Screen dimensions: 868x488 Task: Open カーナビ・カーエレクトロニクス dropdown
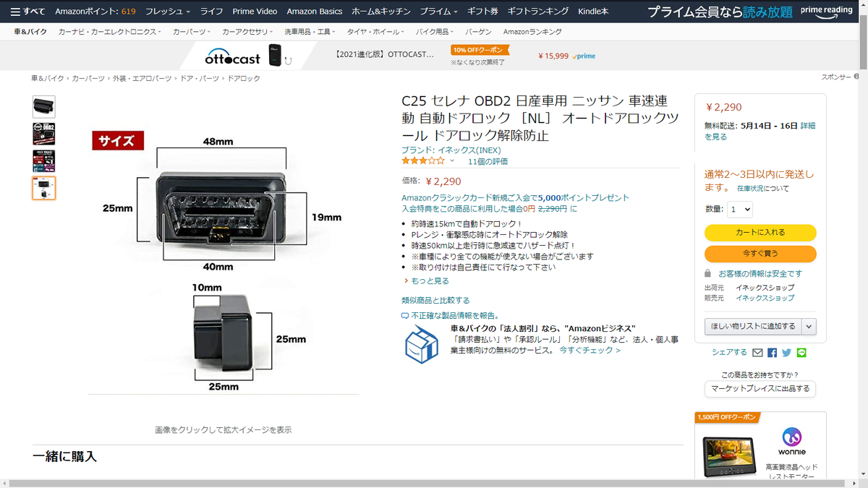coord(110,32)
